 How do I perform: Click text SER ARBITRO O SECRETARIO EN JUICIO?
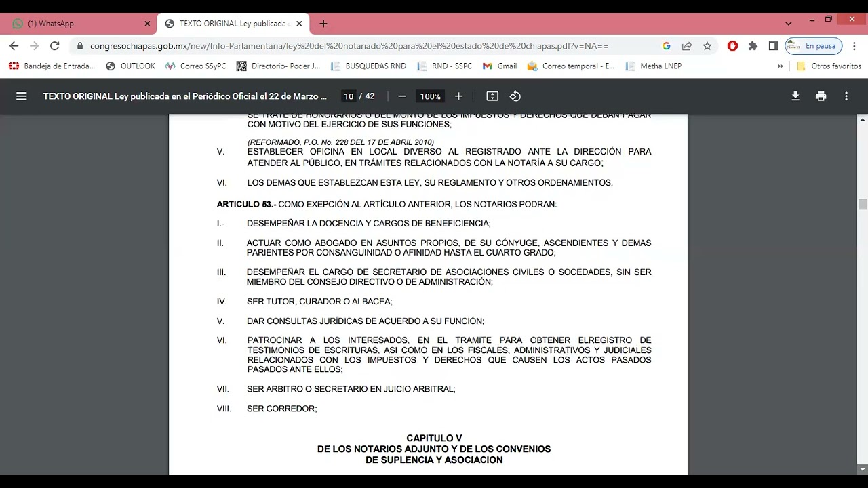coord(351,389)
